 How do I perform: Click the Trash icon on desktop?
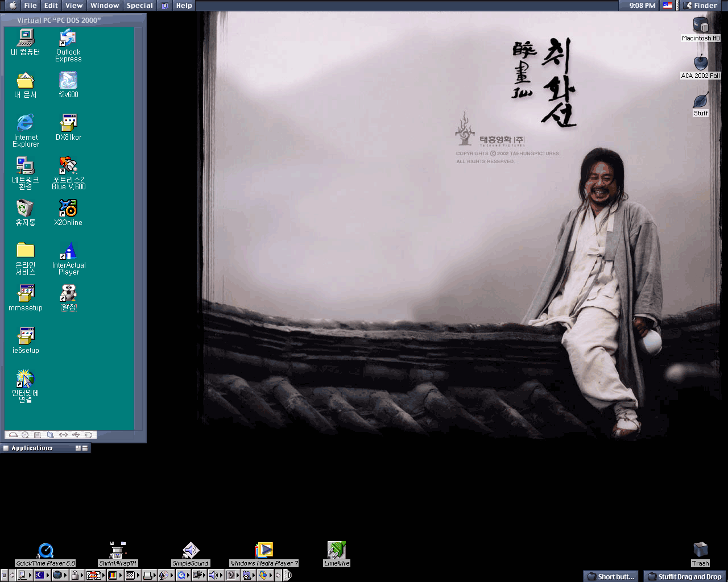tap(701, 550)
